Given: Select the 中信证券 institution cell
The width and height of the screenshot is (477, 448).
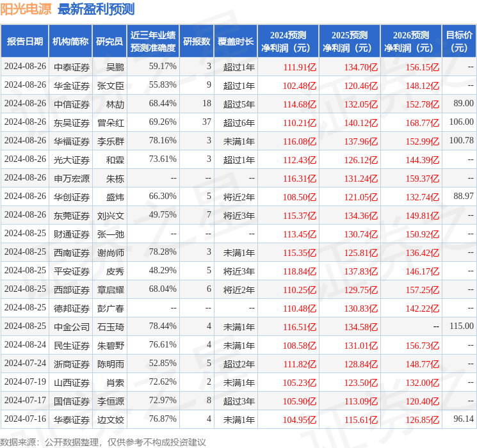Looking at the screenshot, I should tap(72, 104).
